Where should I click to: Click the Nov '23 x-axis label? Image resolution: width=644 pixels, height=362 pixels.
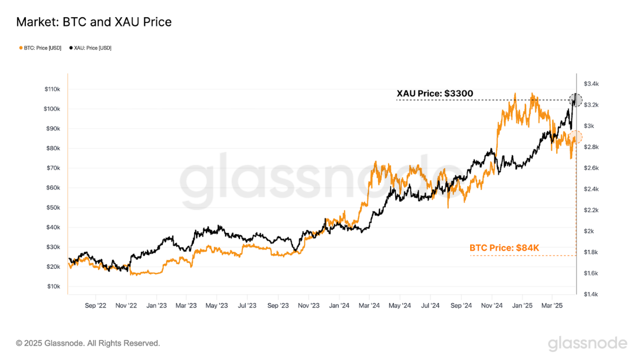pos(309,306)
